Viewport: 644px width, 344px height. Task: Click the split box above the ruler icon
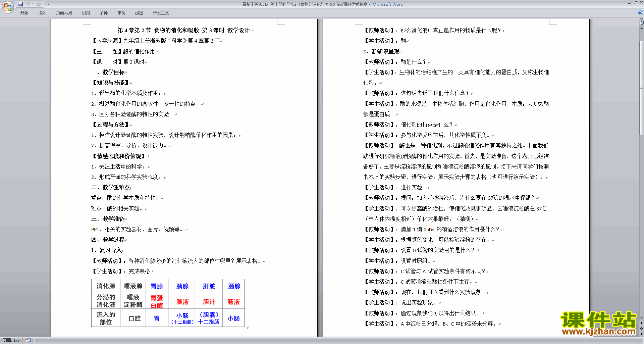coord(641,19)
